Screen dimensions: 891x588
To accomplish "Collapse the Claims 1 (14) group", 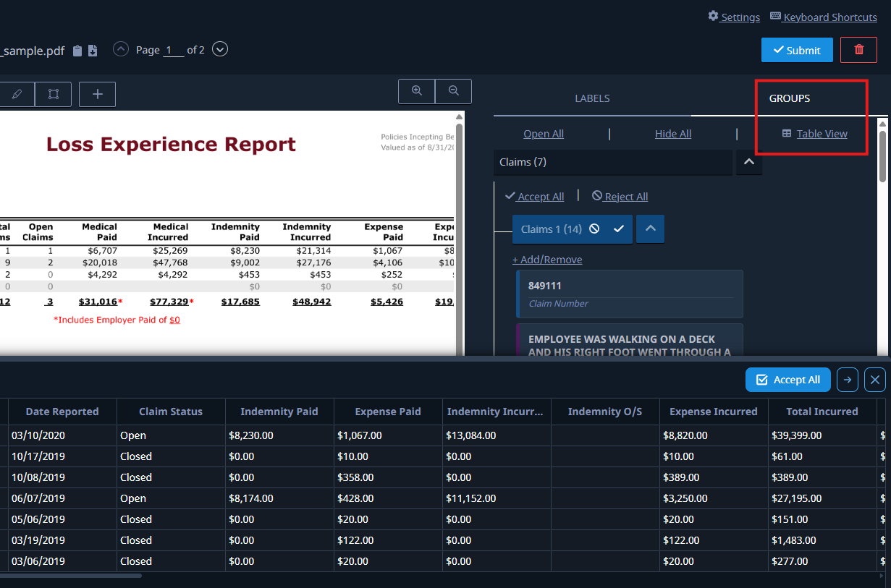I will point(650,229).
